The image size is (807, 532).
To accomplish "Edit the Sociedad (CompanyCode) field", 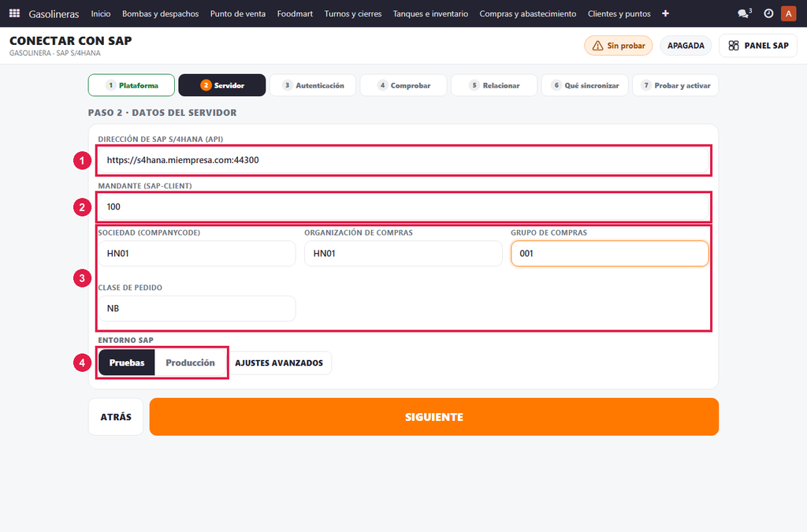I will tap(197, 254).
